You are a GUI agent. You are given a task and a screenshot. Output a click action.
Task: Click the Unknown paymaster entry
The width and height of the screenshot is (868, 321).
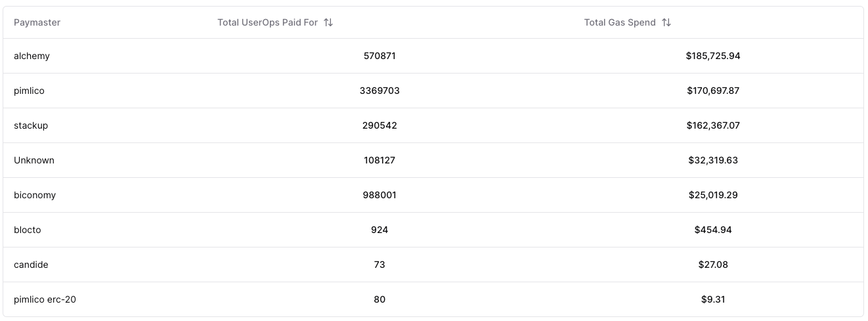coord(34,161)
